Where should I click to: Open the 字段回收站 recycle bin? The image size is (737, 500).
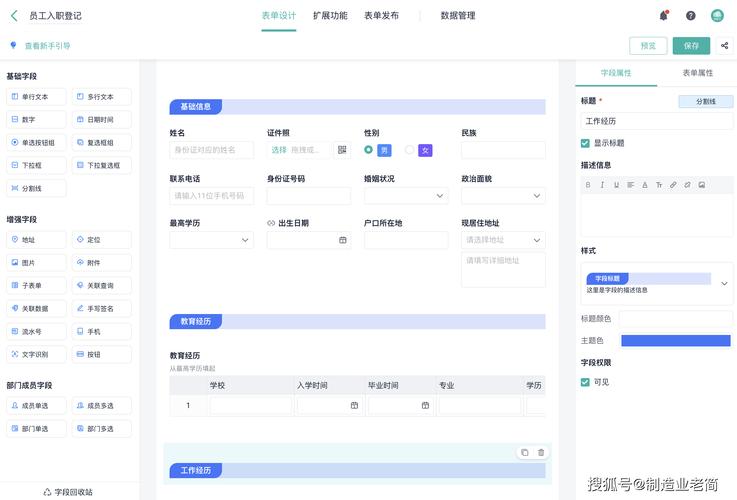tap(68, 492)
